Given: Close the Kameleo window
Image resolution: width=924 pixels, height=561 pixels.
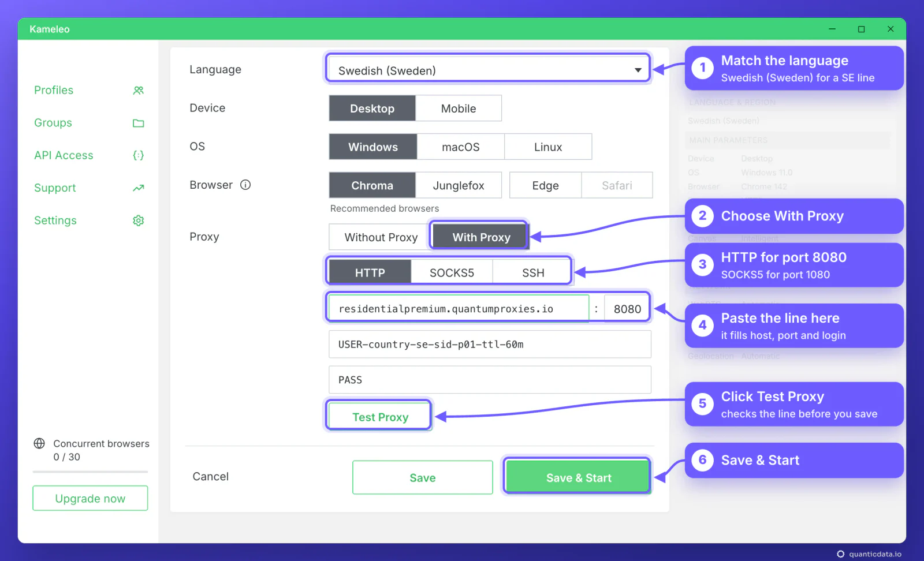Looking at the screenshot, I should click(891, 29).
